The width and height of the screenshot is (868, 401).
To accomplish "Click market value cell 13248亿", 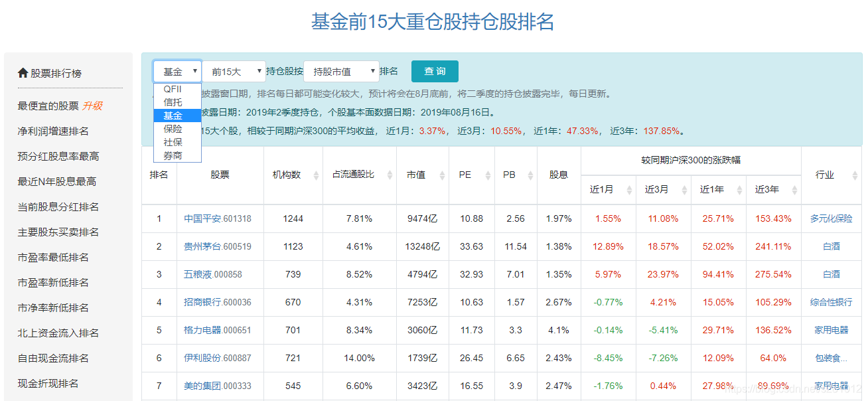I will (x=423, y=246).
